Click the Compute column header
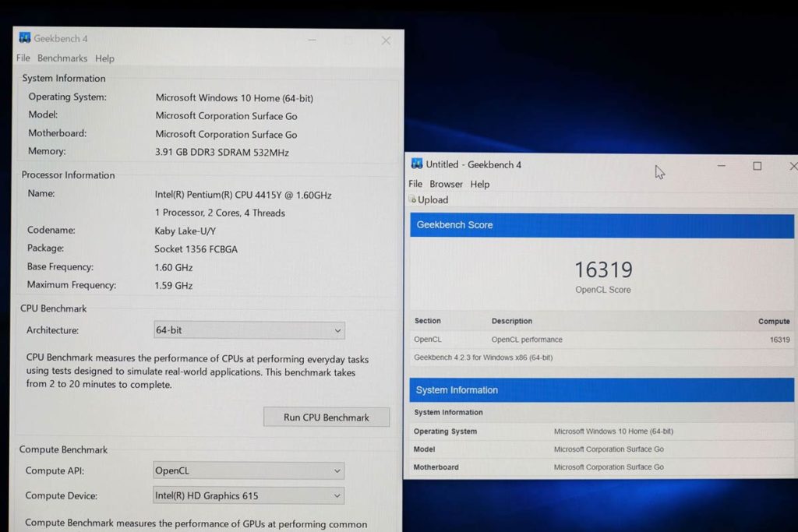Viewport: 798px width, 532px height. 774,321
